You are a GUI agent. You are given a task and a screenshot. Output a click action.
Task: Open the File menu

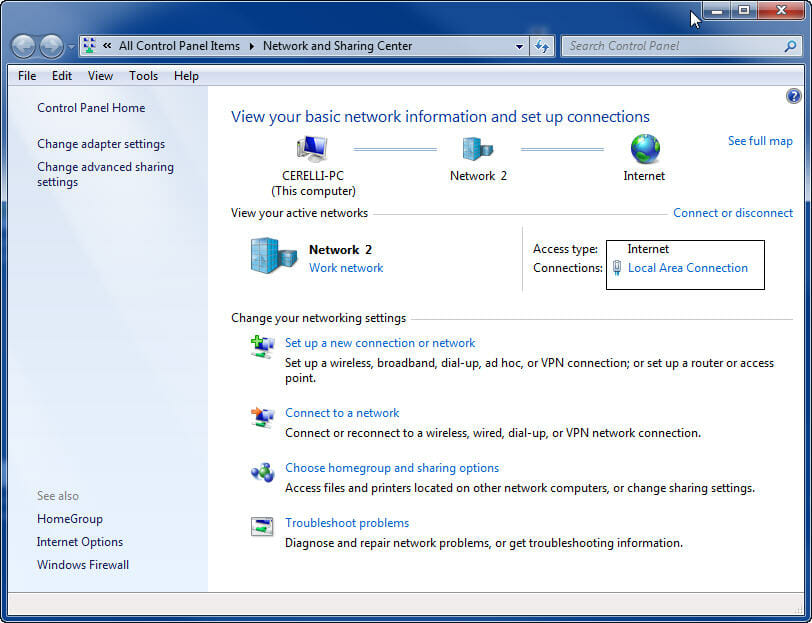(27, 76)
